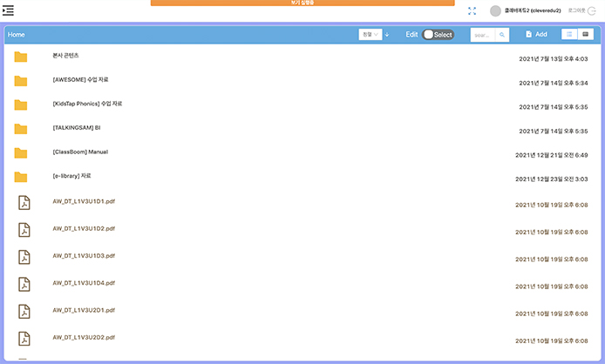
Task: Go to the Home breadcrumb
Action: (17, 35)
